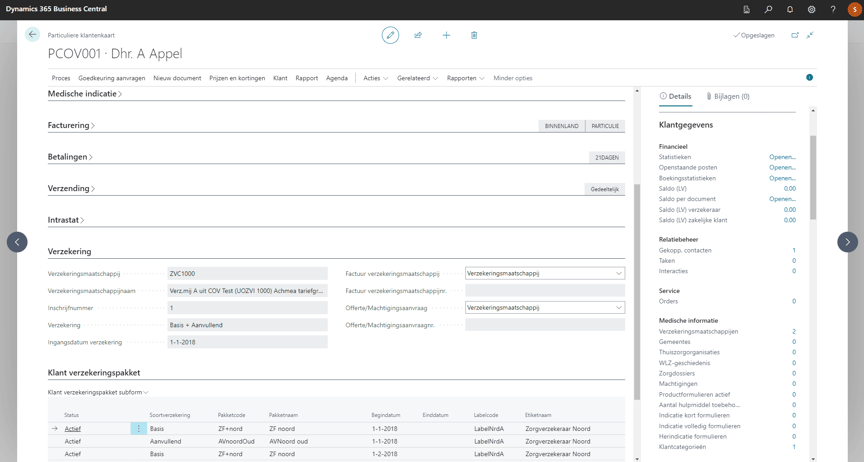Click Gedeeltelijk summary tag
The height and width of the screenshot is (462, 864).
[x=604, y=189]
